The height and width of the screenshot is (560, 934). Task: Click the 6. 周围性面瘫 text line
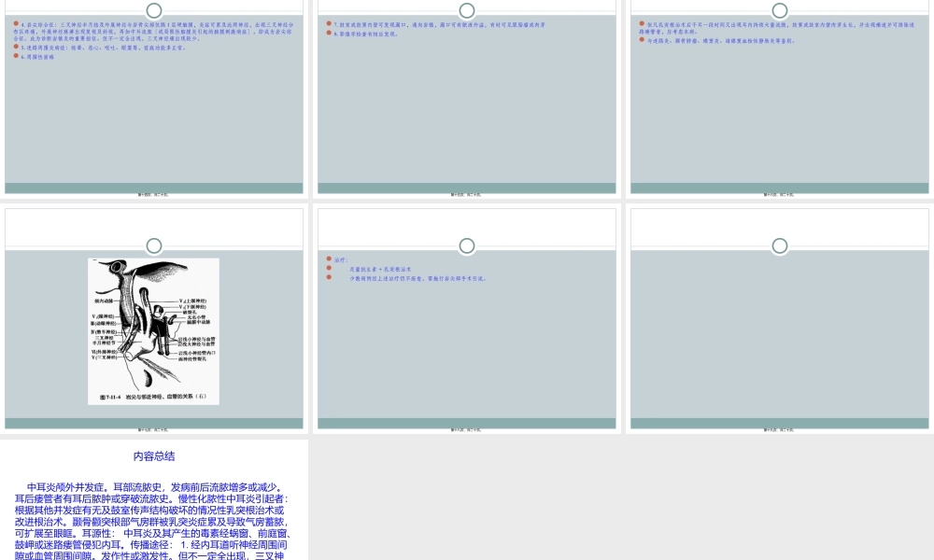coord(38,56)
